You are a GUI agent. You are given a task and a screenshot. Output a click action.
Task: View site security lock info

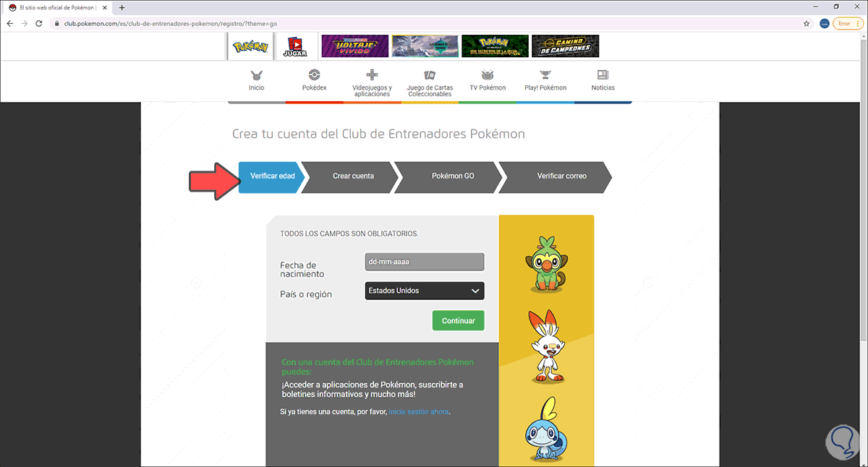pos(57,23)
